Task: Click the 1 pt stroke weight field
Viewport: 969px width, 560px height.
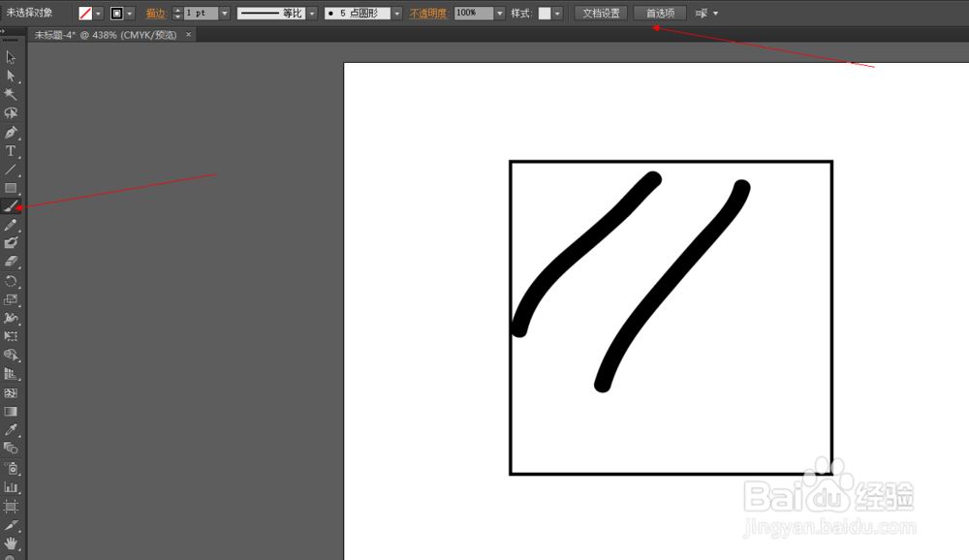Action: 201,13
